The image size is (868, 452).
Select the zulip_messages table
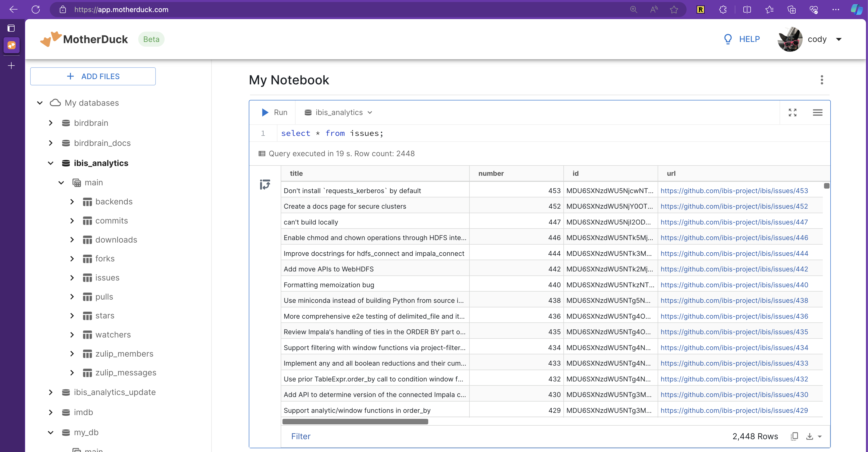tap(126, 372)
